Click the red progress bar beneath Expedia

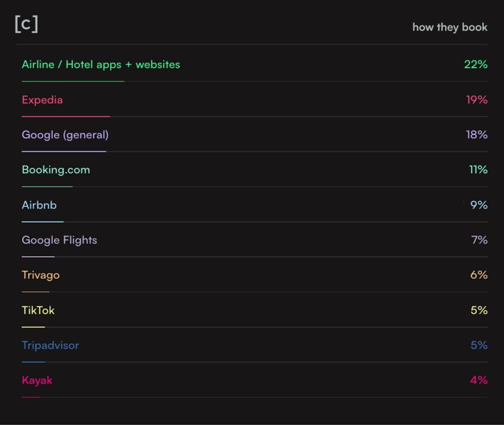tap(66, 116)
